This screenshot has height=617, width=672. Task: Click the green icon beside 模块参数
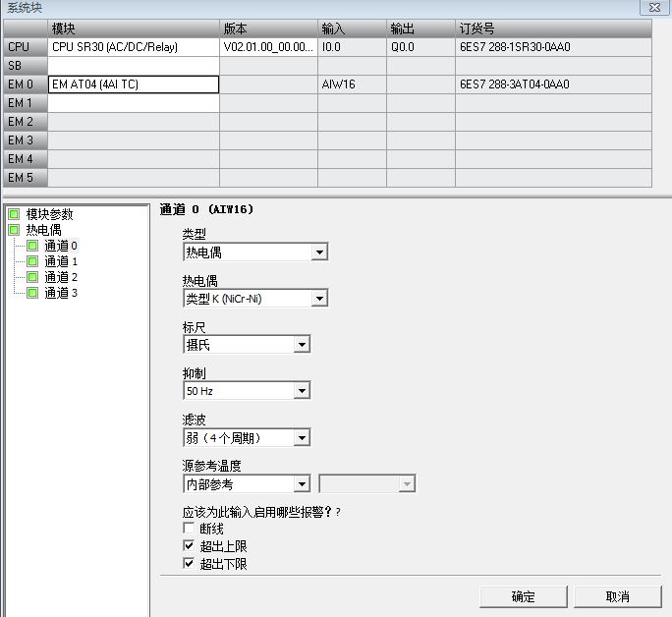(14, 214)
